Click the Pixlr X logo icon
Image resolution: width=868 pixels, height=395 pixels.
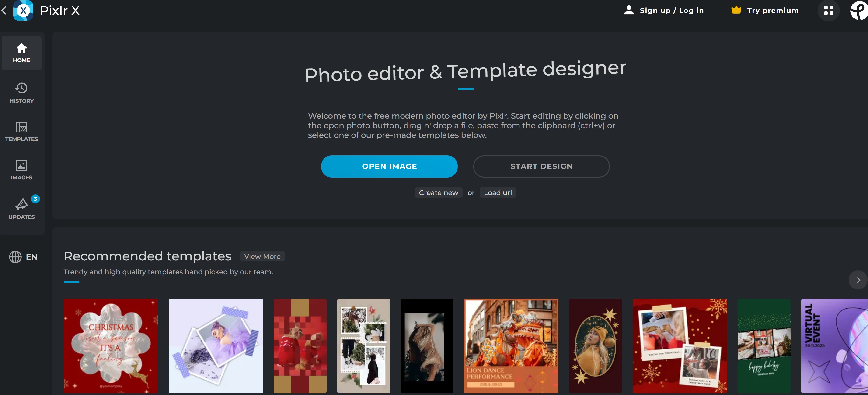pyautogui.click(x=23, y=11)
